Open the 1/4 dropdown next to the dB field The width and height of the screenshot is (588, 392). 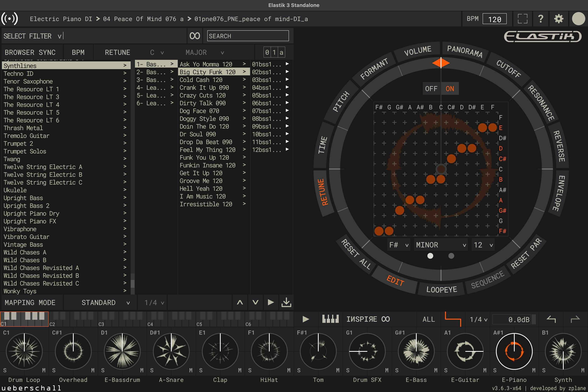coord(478,319)
